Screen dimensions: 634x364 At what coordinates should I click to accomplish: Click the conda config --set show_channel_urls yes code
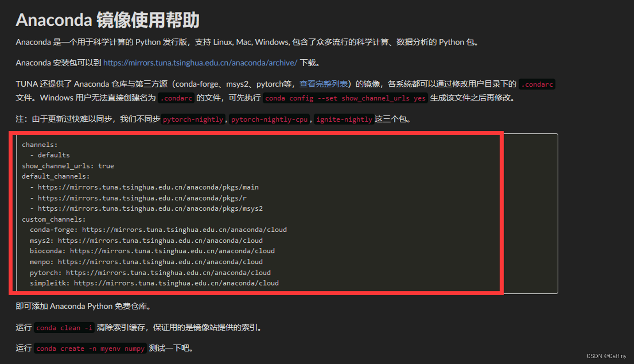pos(346,98)
